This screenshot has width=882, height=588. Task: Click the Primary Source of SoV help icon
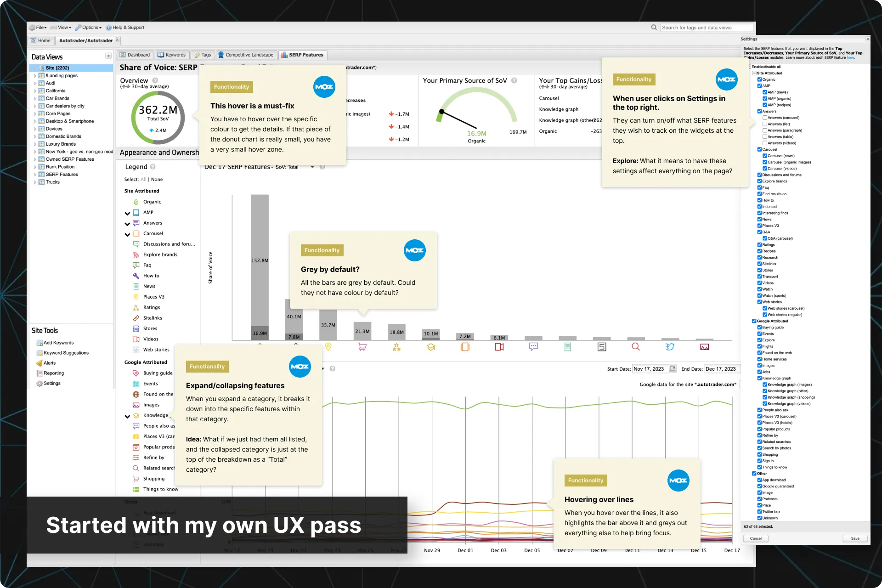[x=514, y=80]
